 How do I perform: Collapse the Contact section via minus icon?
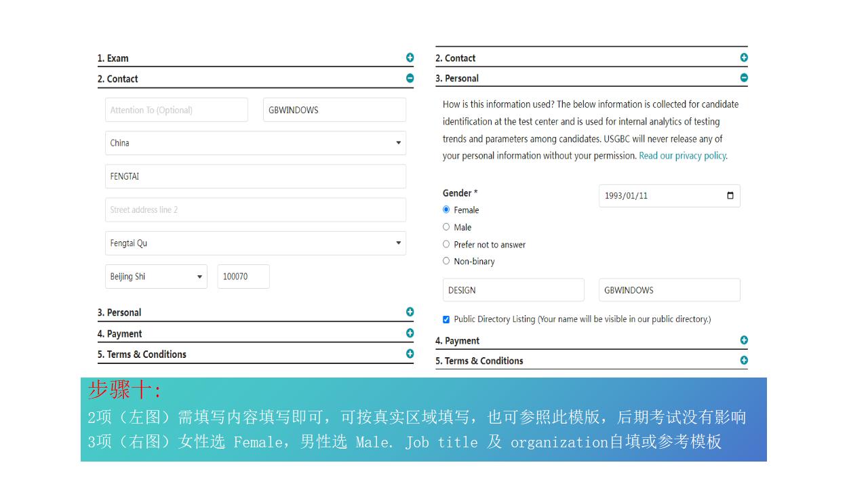(410, 78)
